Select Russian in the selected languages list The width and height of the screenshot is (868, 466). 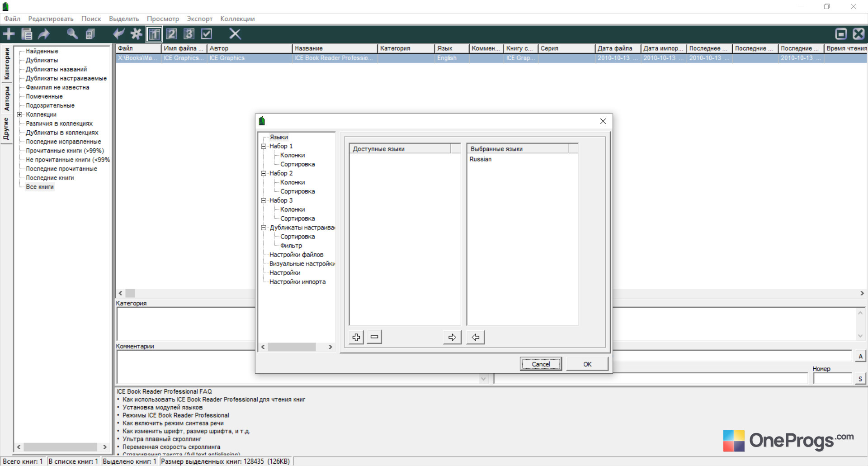(x=481, y=159)
